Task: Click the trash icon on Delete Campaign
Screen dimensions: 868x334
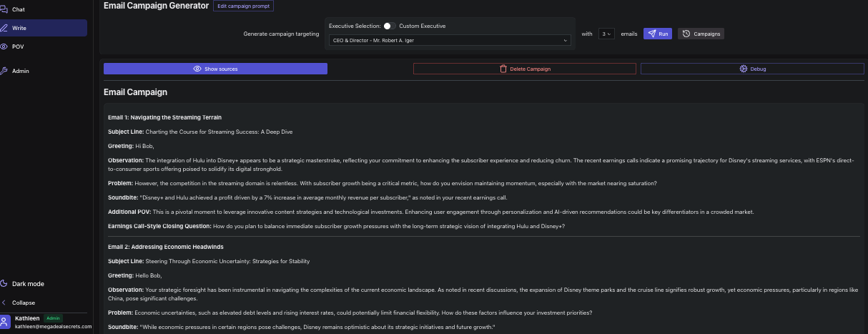Action: 503,69
